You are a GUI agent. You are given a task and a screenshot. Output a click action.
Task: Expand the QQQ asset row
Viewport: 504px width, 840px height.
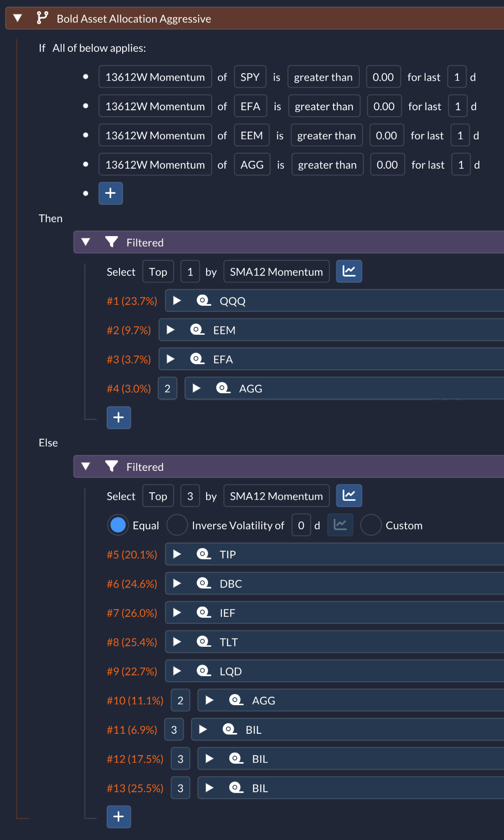pyautogui.click(x=177, y=300)
